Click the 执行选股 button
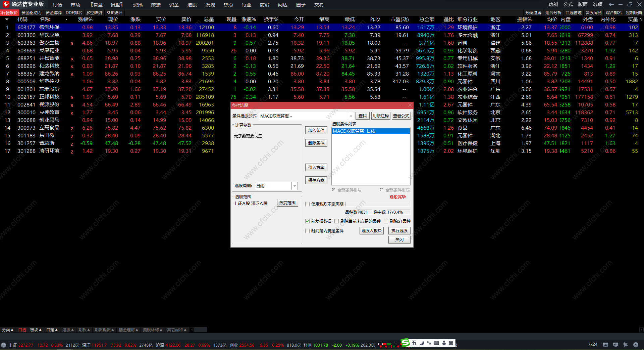The width and height of the screenshot is (644, 350). tap(399, 231)
